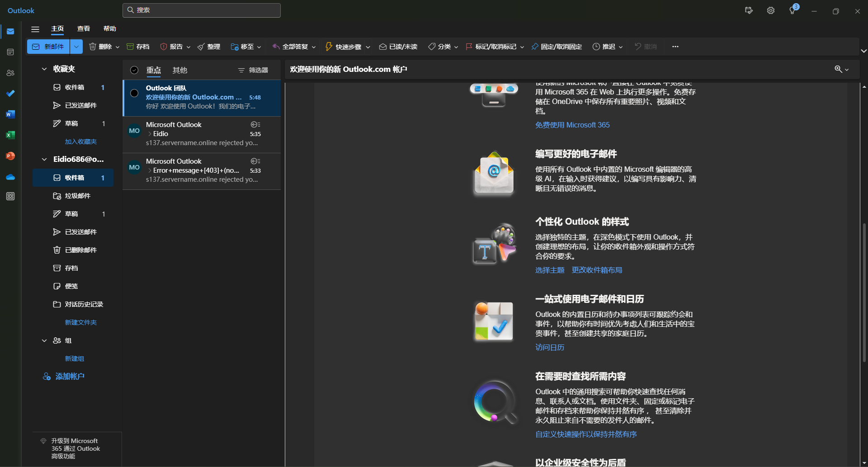Select the MO avatar of the Eidio message

pos(134,131)
